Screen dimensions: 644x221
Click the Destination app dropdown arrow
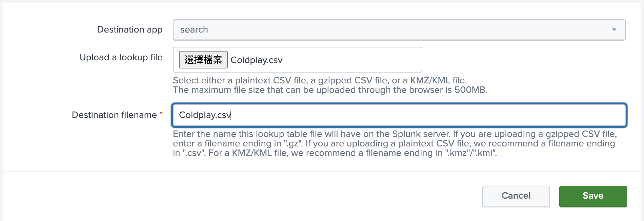(x=614, y=30)
